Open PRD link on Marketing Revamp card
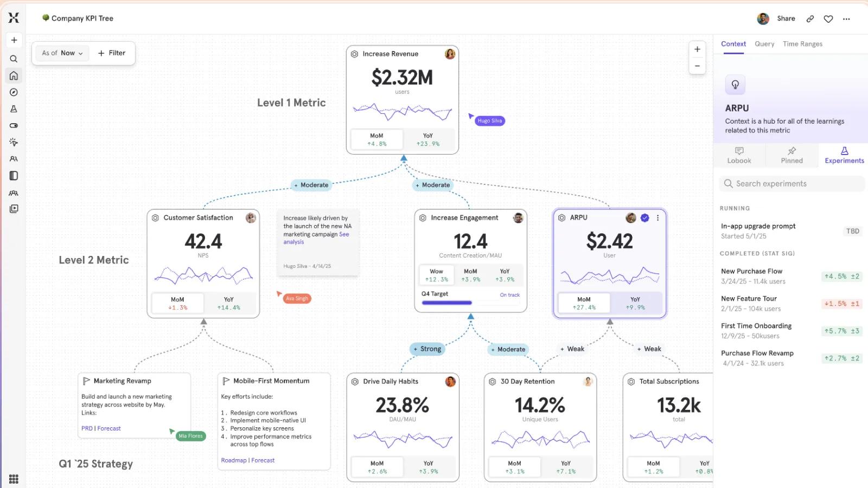The width and height of the screenshot is (868, 488). [87, 428]
